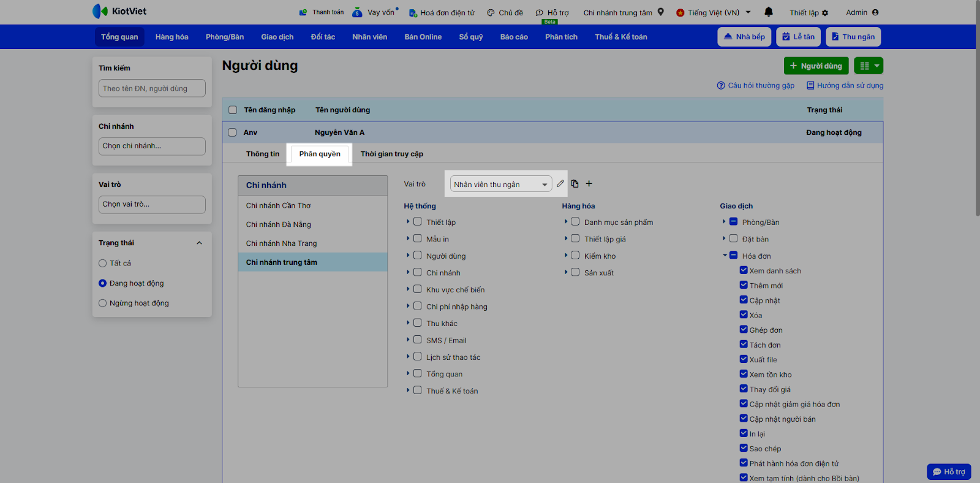Click the pencil edit role icon
The width and height of the screenshot is (980, 483).
click(x=560, y=184)
